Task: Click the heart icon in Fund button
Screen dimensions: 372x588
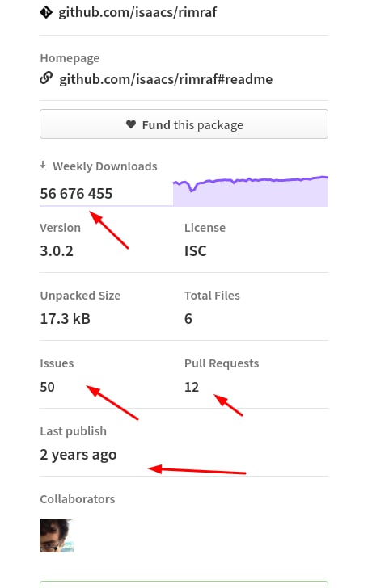Action: 131,124
